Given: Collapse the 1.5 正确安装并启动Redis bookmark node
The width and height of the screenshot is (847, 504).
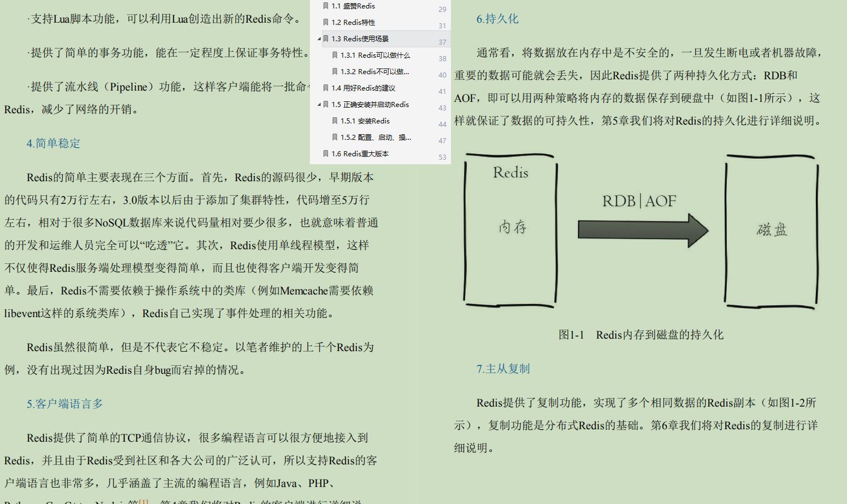Looking at the screenshot, I should (319, 105).
